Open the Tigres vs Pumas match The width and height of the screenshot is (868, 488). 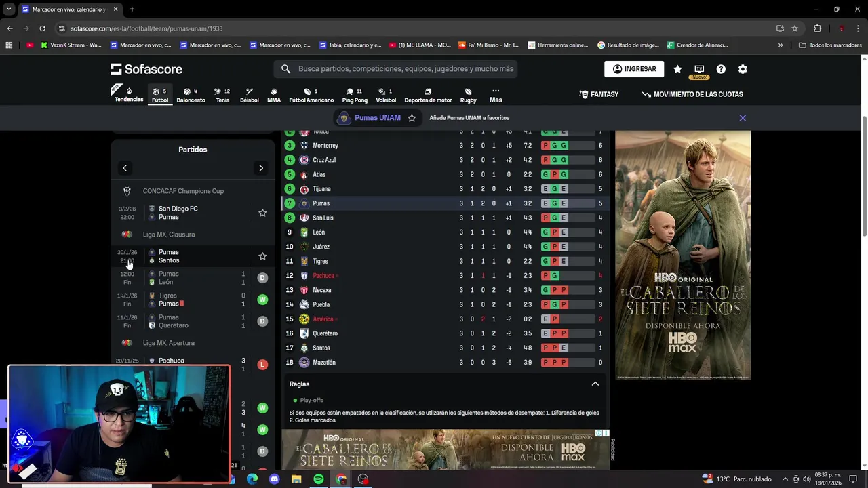[193, 300]
